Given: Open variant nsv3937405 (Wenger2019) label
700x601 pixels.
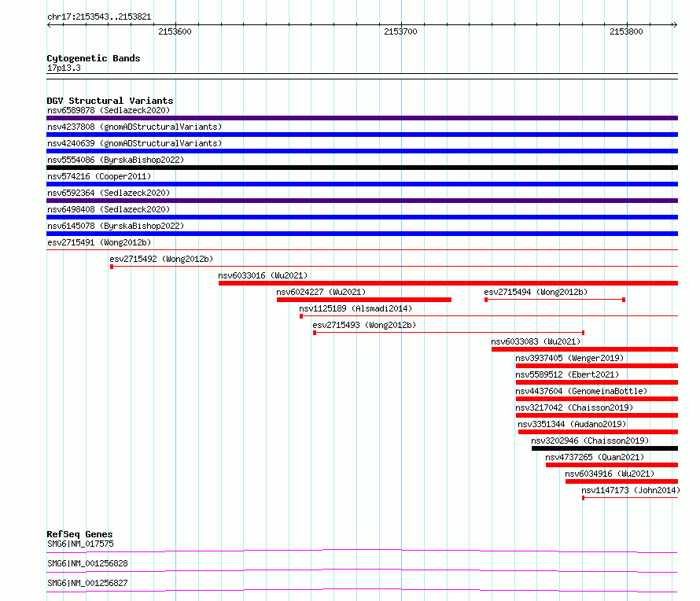Looking at the screenshot, I should coord(569,358).
